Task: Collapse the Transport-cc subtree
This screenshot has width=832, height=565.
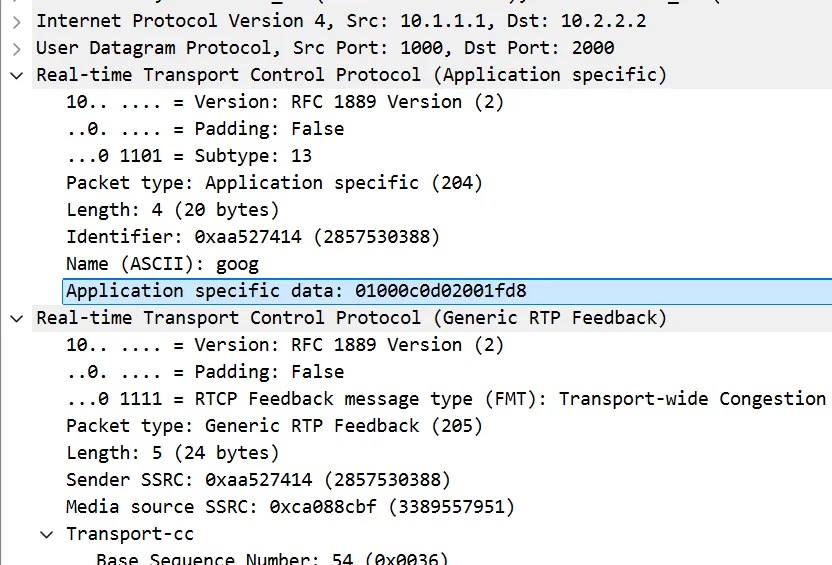Action: pos(46,534)
